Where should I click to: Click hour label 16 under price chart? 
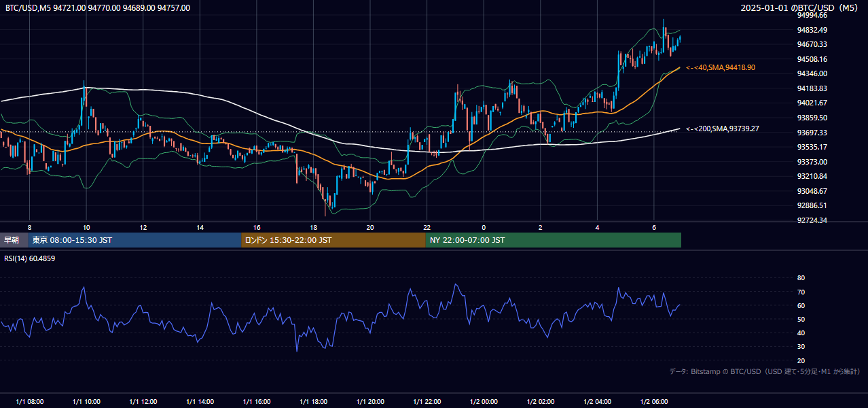click(257, 227)
